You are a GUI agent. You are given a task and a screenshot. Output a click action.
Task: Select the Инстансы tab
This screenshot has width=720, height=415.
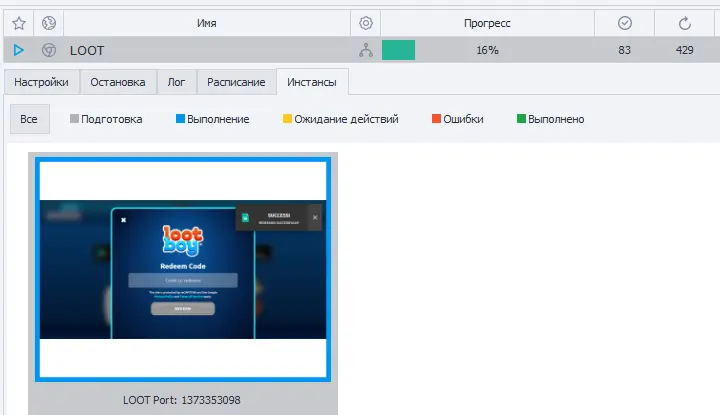point(312,82)
